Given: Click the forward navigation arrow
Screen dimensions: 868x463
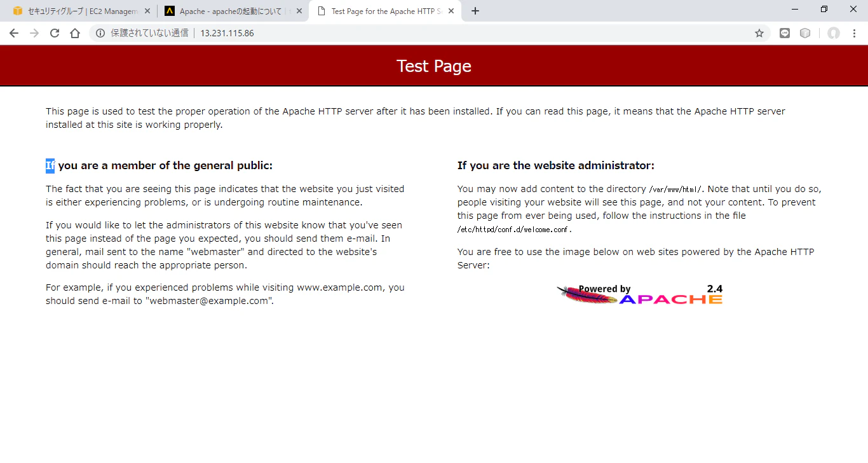Looking at the screenshot, I should 34,33.
